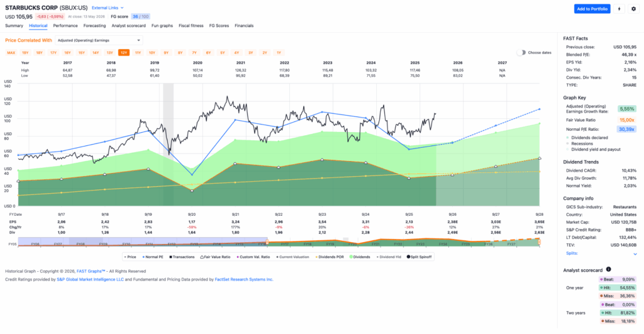Open the Analyst scorecard info icon
644x334 pixels.
[x=608, y=269]
